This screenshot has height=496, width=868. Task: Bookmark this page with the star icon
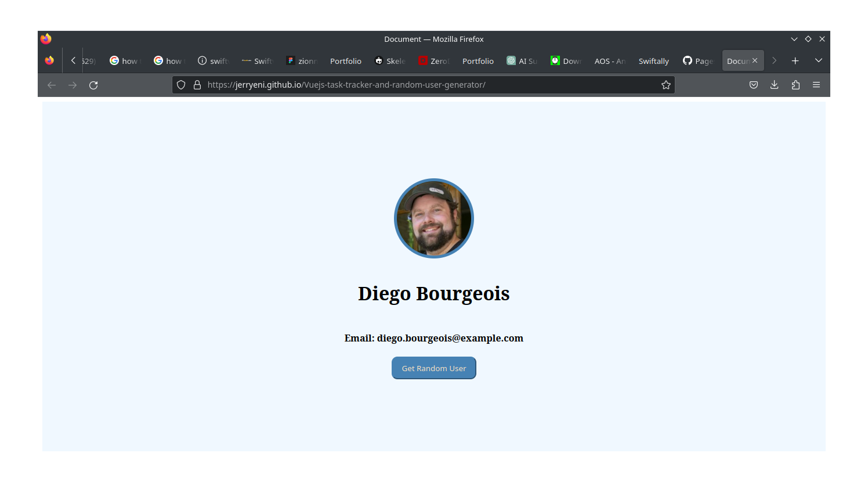point(666,85)
